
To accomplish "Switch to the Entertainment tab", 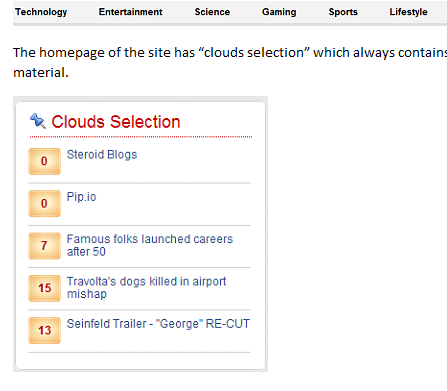I will tap(130, 12).
